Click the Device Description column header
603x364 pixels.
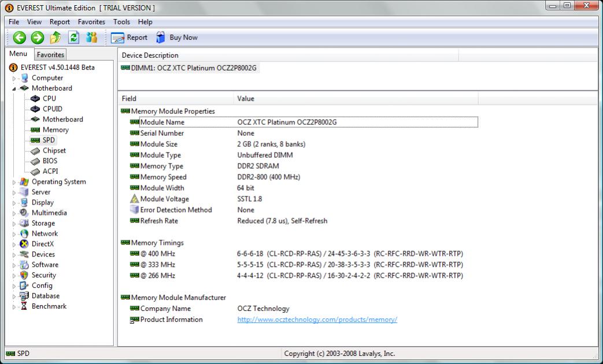click(x=288, y=55)
